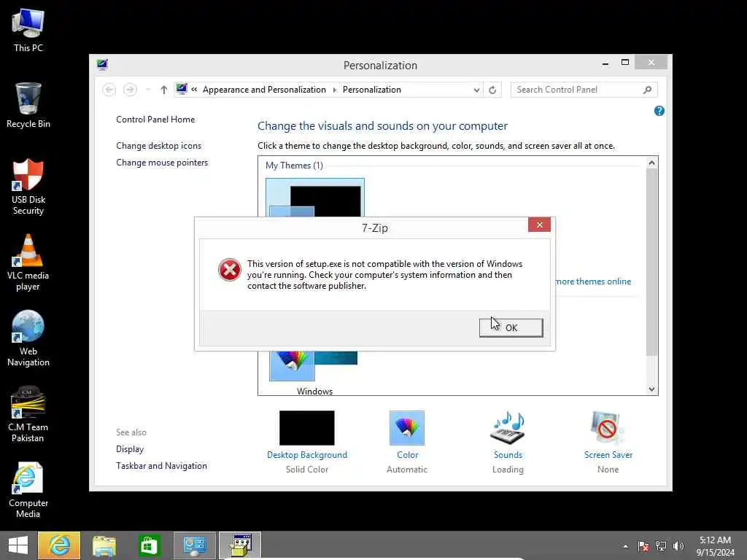
Task: Open Display under See also
Action: click(130, 449)
